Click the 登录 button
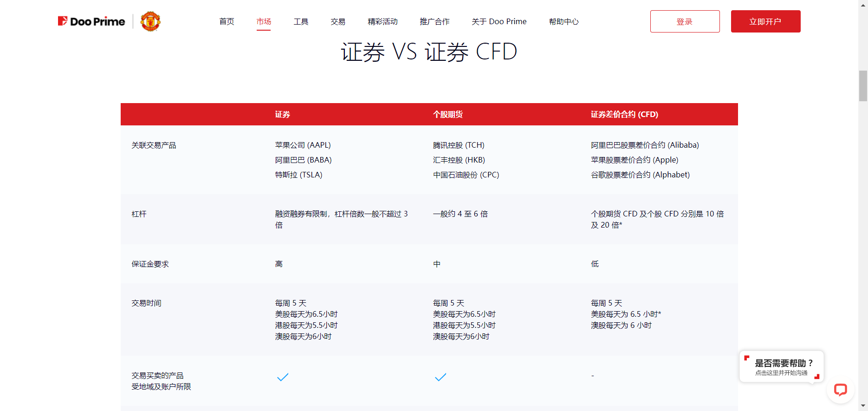Screen dimensions: 868x411 point(685,21)
